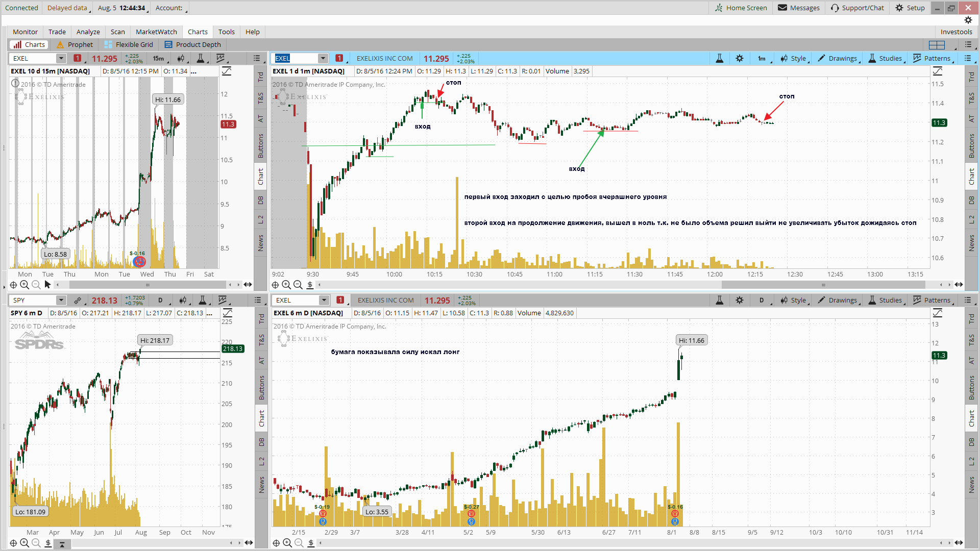Image resolution: width=980 pixels, height=551 pixels.
Task: Open the MarketWatch tab
Action: pyautogui.click(x=156, y=32)
